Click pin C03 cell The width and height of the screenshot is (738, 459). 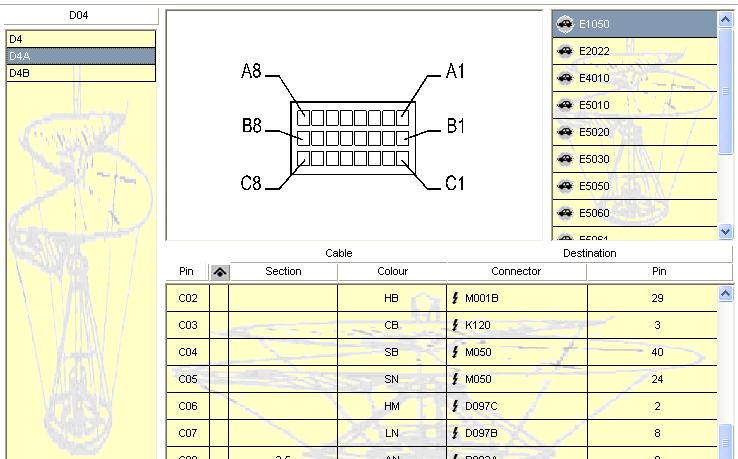188,325
